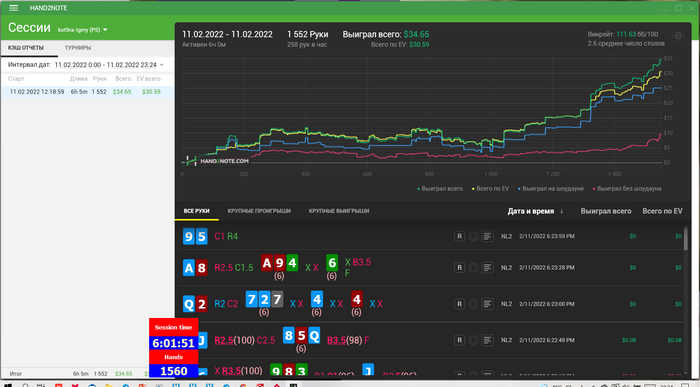Sort sessions by 'Руки' column header
Image resolution: width=700 pixels, height=387 pixels.
click(100, 79)
